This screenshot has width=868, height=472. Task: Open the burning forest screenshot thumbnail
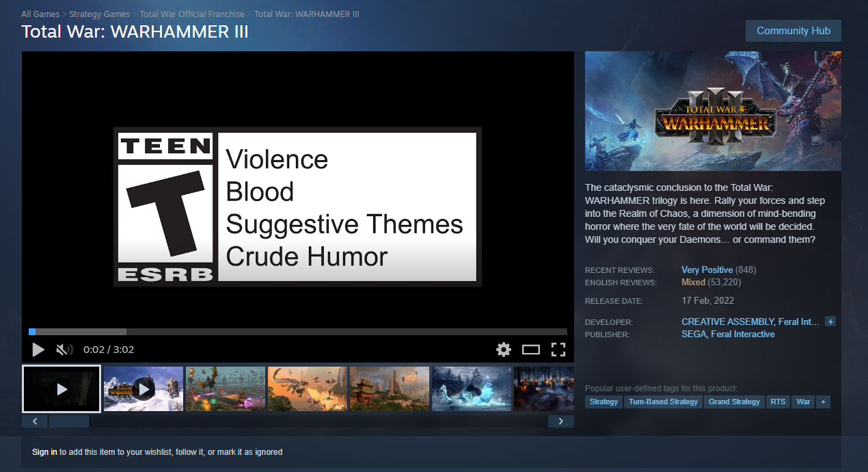coord(544,389)
